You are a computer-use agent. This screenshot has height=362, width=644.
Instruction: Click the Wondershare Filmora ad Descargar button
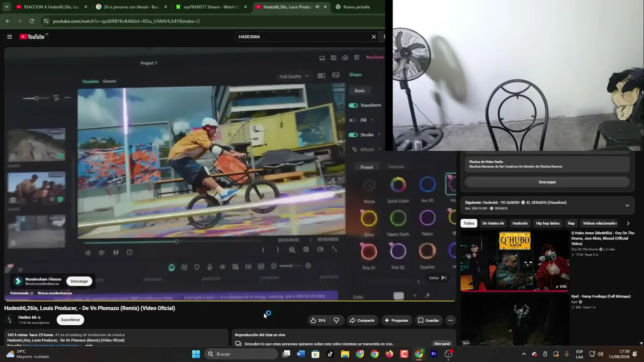tap(79, 281)
